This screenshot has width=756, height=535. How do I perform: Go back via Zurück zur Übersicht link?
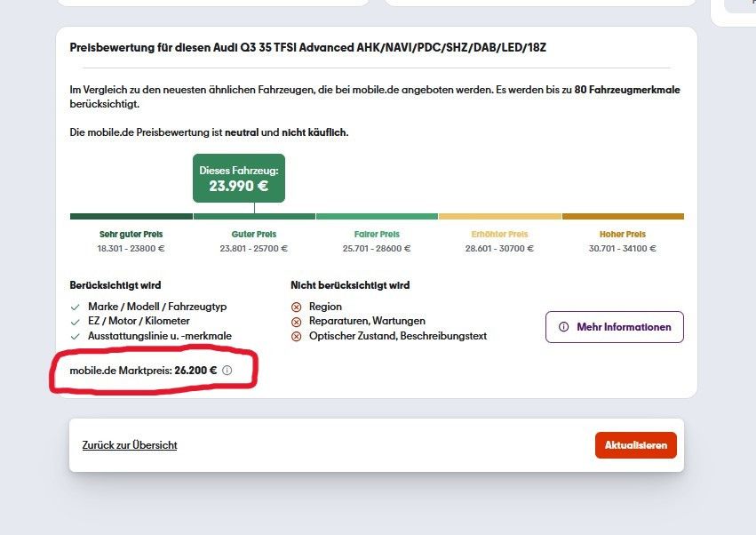[x=130, y=445]
